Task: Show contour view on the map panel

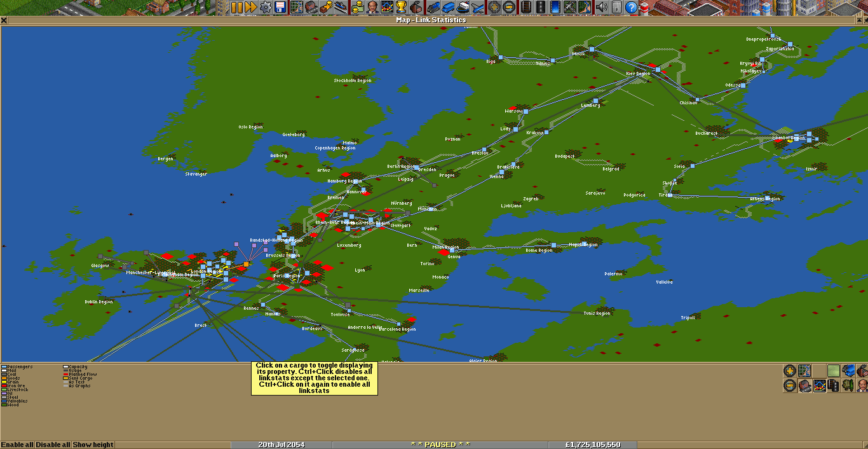Action: 834,371
